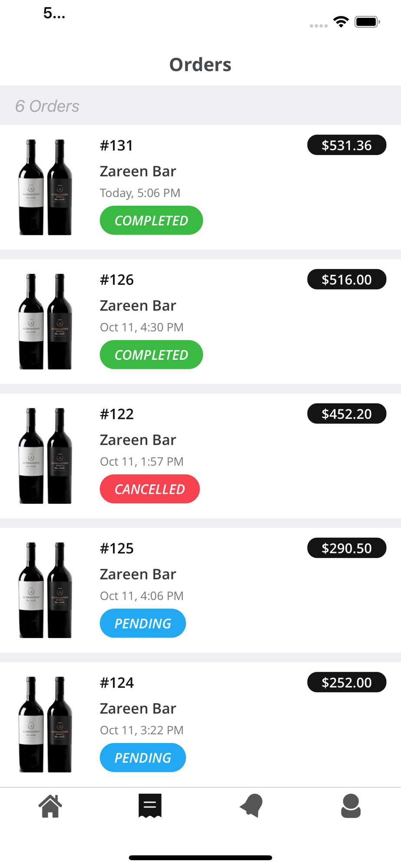401x868 pixels.
Task: Click the COMPLETED badge on order #131
Action: (x=151, y=220)
